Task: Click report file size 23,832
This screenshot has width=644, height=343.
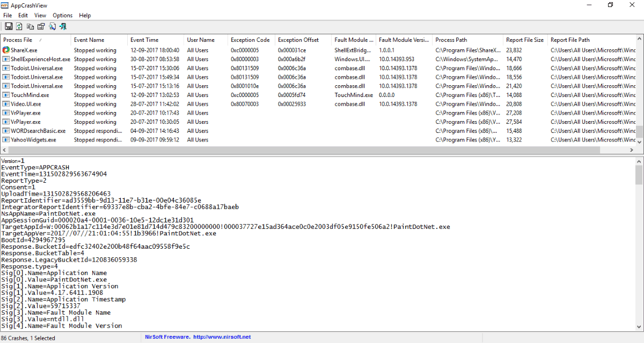Action: pyautogui.click(x=514, y=50)
